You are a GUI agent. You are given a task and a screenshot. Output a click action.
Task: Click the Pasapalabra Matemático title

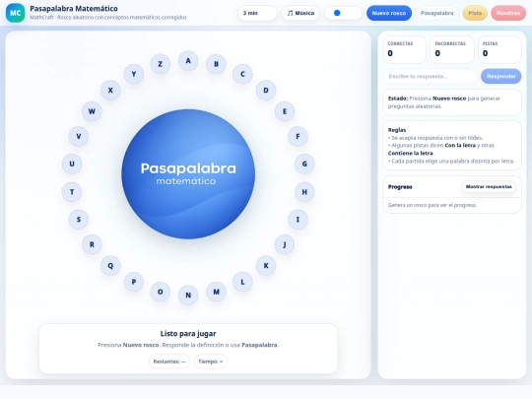point(74,9)
